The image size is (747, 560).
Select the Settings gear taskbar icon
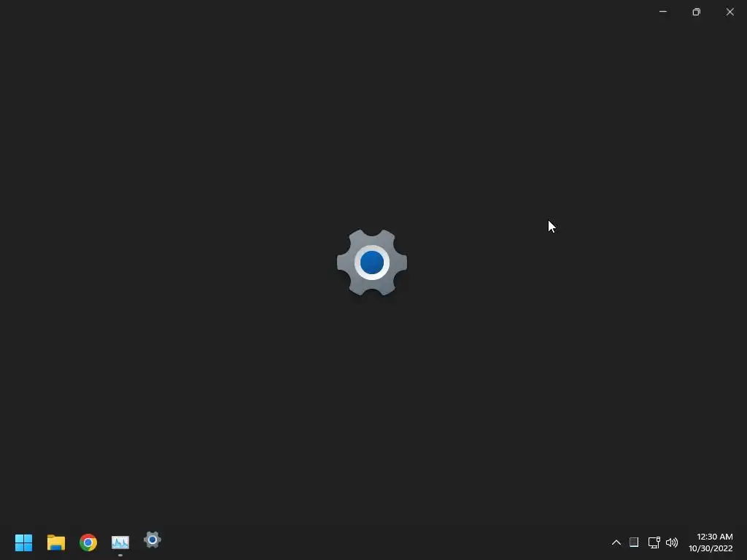[152, 540]
